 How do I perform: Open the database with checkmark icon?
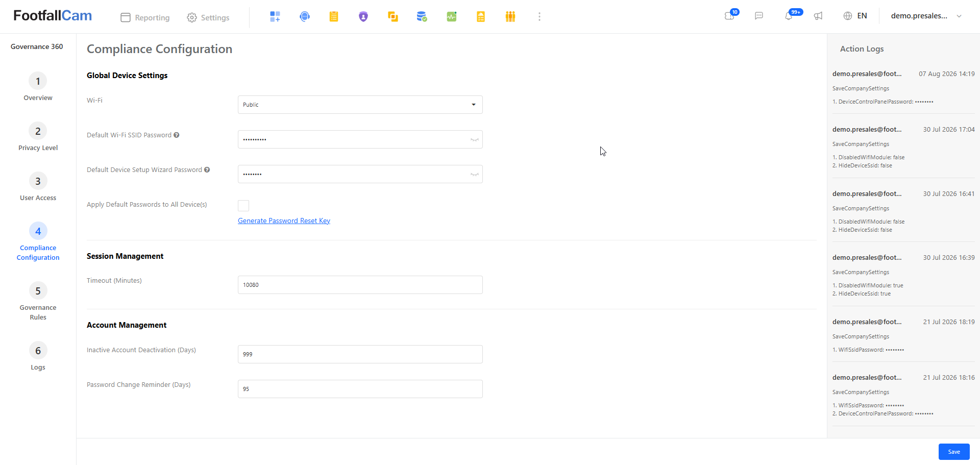(422, 17)
